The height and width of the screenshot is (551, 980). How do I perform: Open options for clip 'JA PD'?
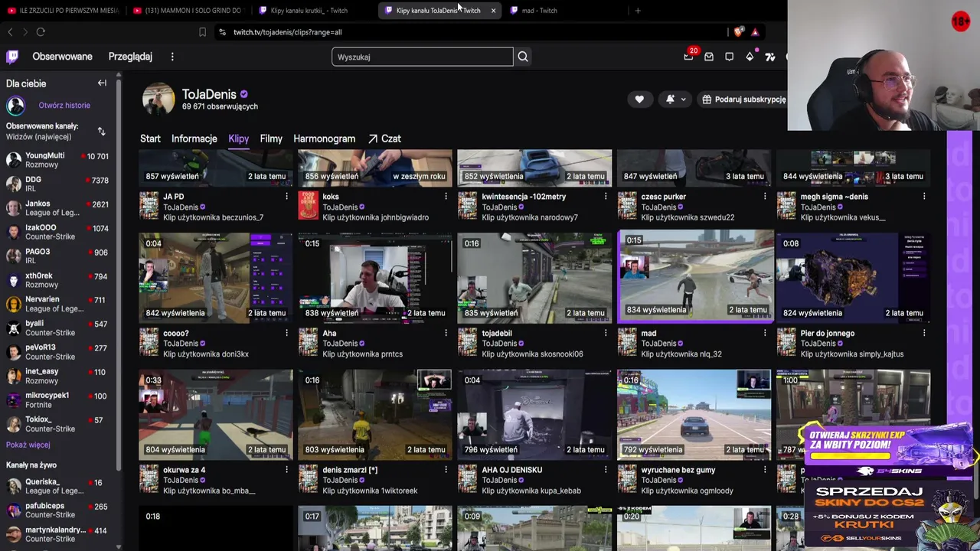286,197
